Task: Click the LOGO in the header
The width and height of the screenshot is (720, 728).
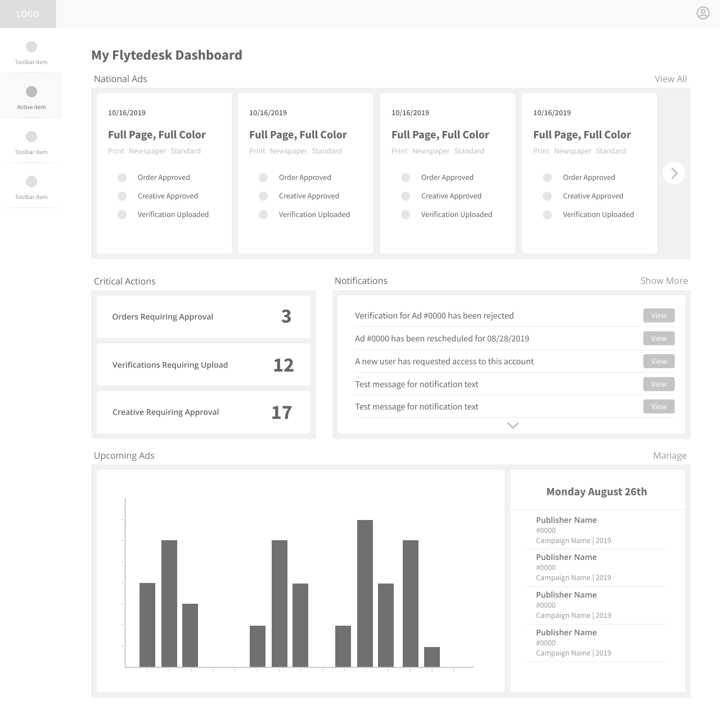Action: [x=28, y=14]
